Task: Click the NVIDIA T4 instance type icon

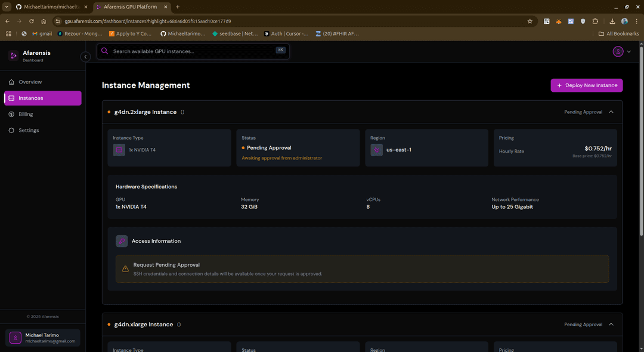Action: (119, 149)
